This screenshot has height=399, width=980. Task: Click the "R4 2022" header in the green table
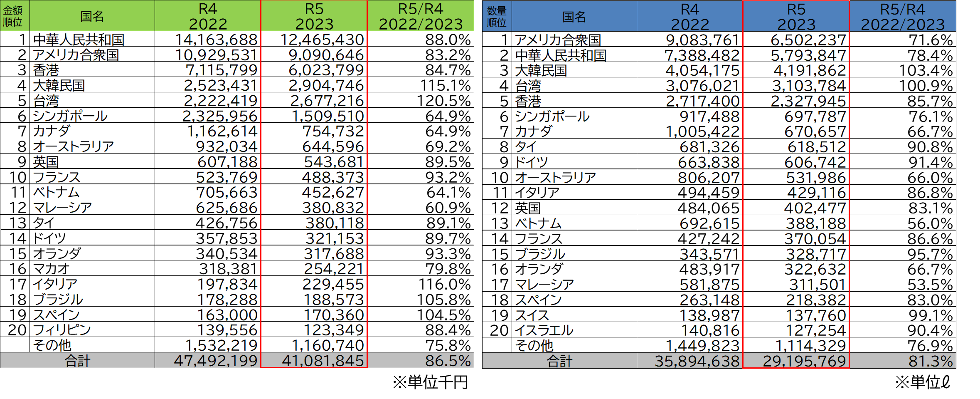(208, 16)
